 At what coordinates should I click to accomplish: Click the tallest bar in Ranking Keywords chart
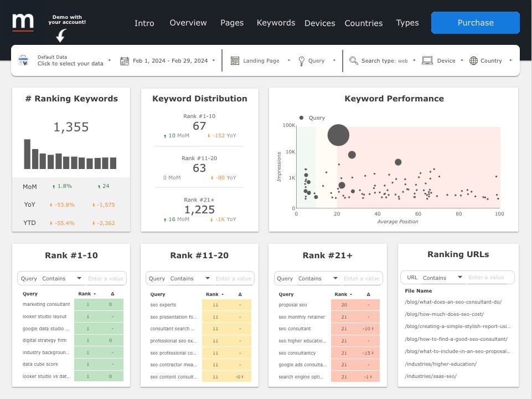point(27,154)
